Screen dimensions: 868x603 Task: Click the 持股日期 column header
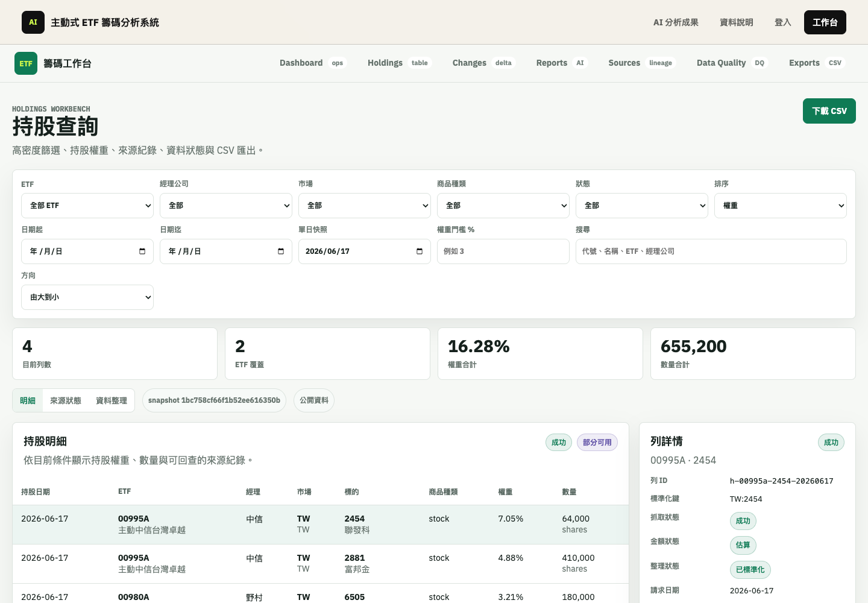(36, 492)
